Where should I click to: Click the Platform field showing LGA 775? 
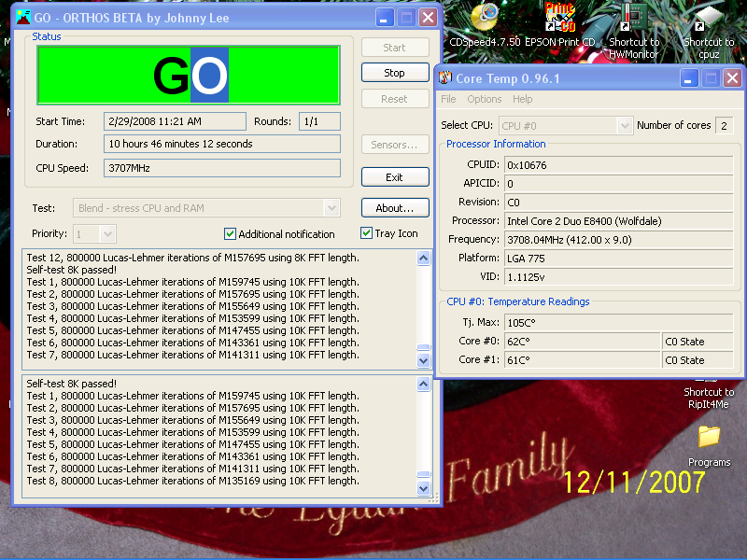618,259
